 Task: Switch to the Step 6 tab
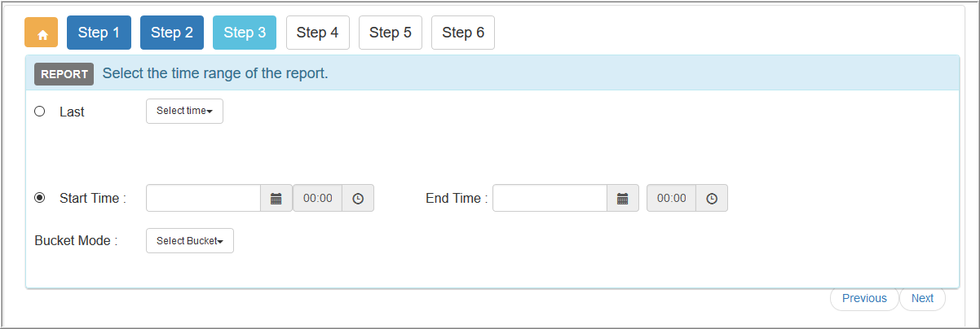463,33
